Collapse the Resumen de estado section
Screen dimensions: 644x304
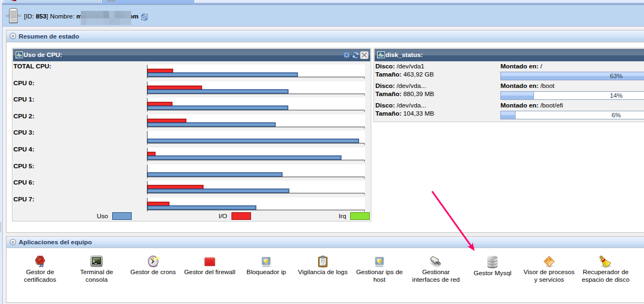(x=13, y=36)
